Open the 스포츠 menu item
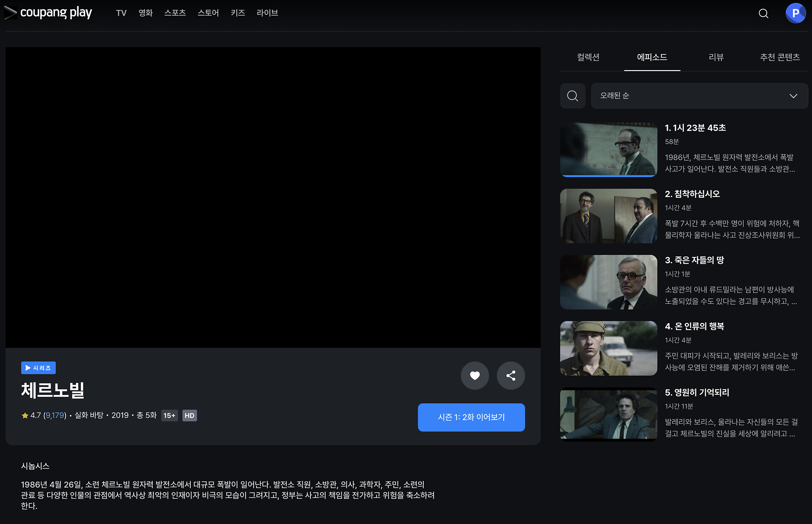This screenshot has height=524, width=812. coord(175,13)
